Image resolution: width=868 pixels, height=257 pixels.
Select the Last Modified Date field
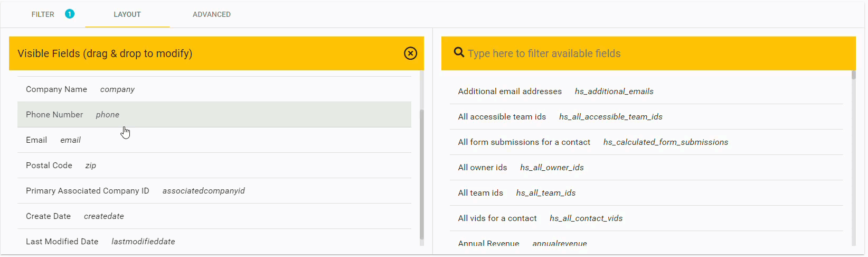214,242
